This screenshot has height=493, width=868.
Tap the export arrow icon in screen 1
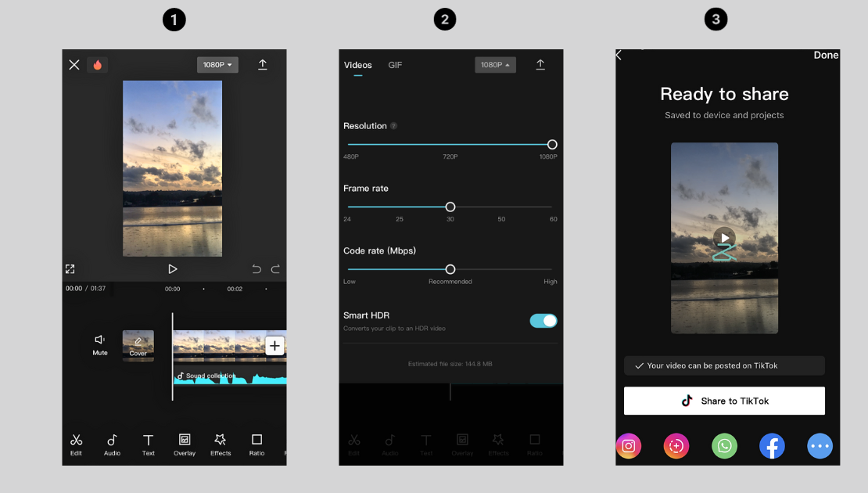(x=263, y=65)
